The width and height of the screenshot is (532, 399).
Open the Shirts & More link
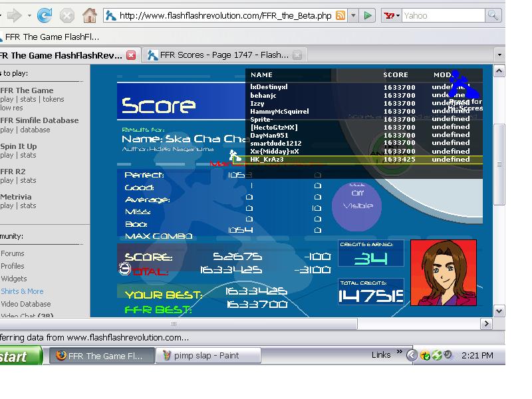click(x=22, y=291)
